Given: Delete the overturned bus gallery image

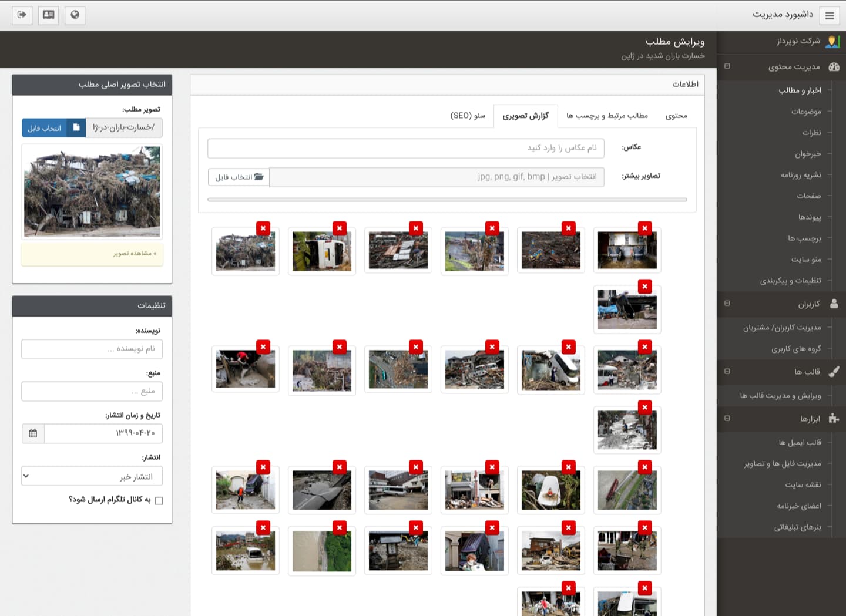Looking at the screenshot, I should [x=340, y=228].
